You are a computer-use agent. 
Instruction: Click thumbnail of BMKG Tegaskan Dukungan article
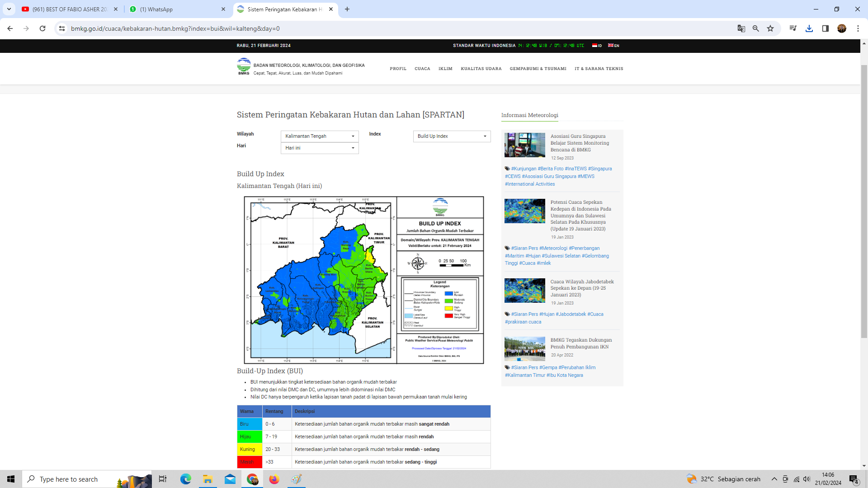pos(525,349)
